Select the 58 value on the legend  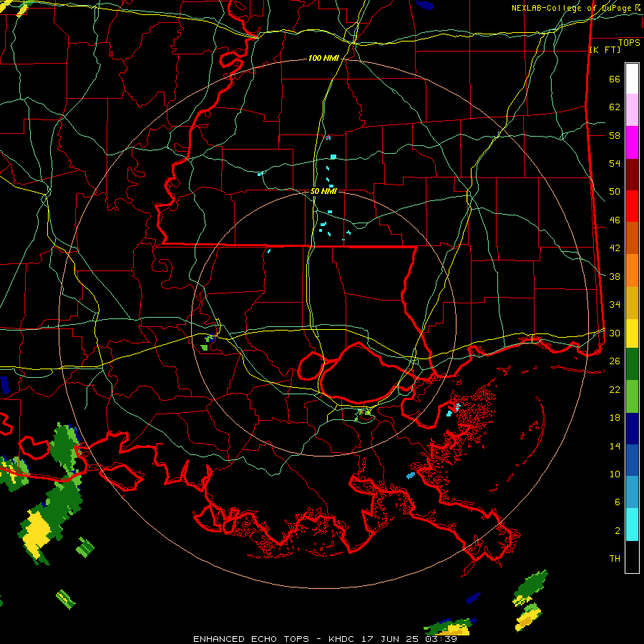click(615, 135)
